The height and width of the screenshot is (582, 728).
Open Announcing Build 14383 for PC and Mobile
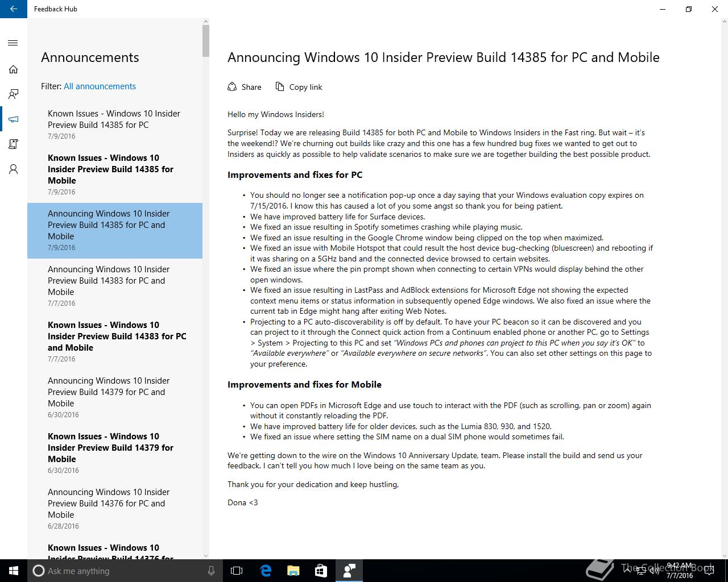[115, 286]
